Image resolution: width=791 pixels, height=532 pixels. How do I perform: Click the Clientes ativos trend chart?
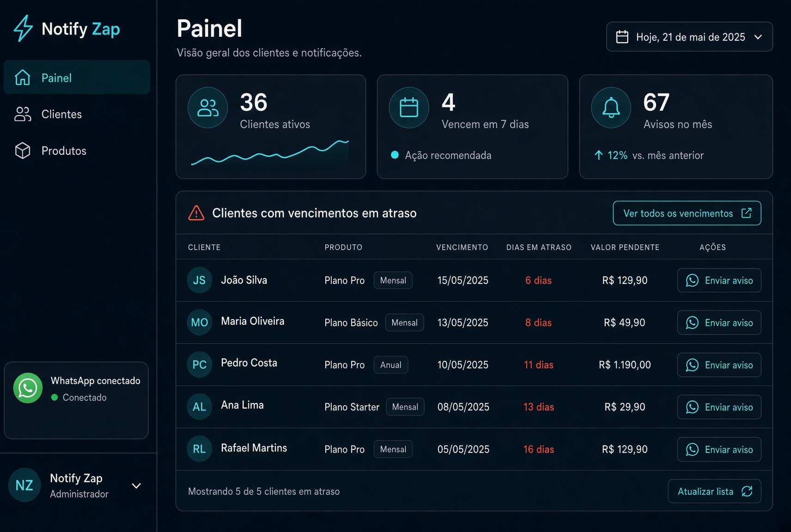(270, 152)
